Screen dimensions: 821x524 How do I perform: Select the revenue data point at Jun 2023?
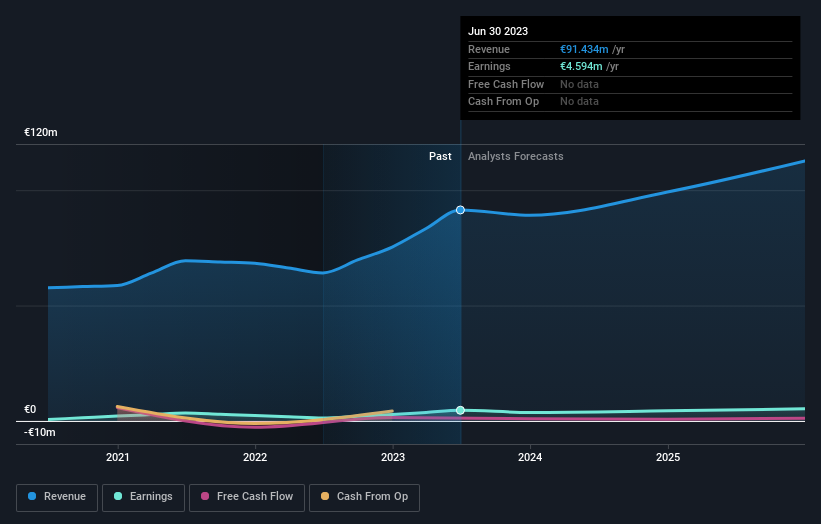click(x=460, y=210)
